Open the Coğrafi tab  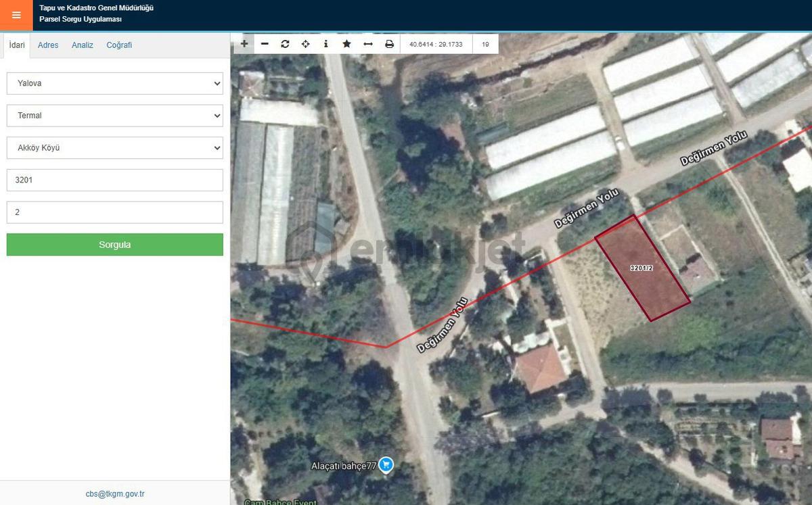click(x=119, y=45)
